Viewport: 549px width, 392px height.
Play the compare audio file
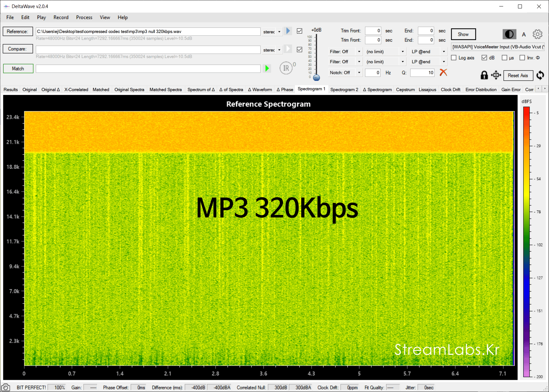[288, 49]
